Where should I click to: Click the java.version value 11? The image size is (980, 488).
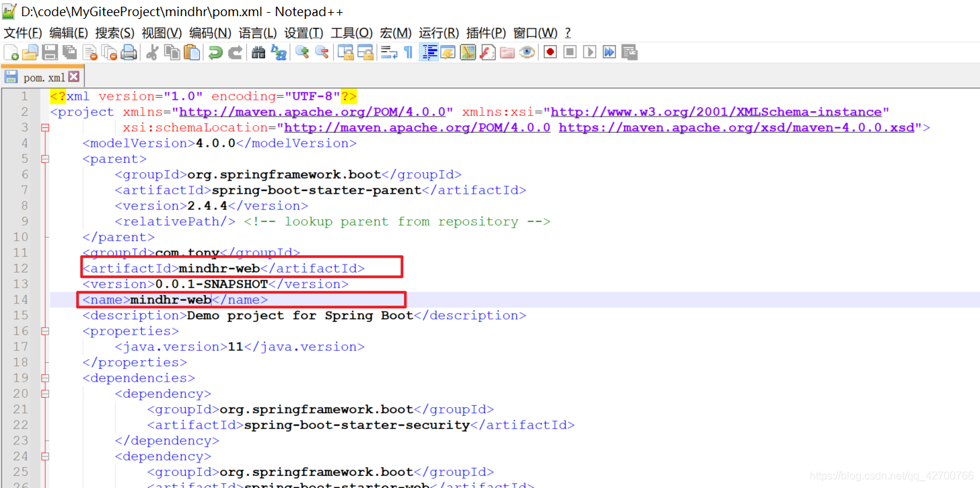coord(236,347)
